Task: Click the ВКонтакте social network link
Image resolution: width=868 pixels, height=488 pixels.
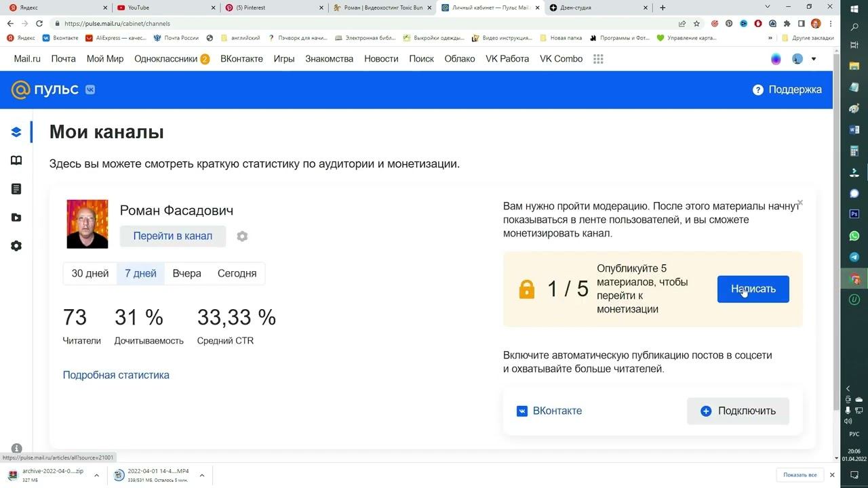Action: (x=550, y=411)
